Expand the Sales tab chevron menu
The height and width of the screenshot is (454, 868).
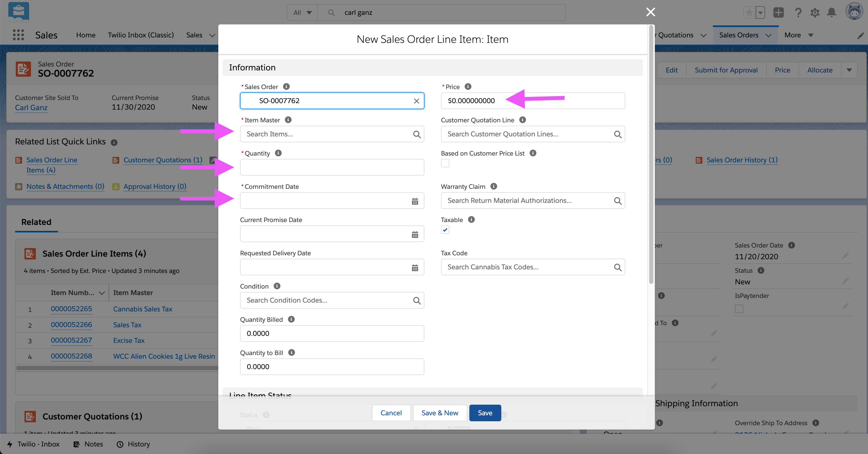pyautogui.click(x=212, y=35)
